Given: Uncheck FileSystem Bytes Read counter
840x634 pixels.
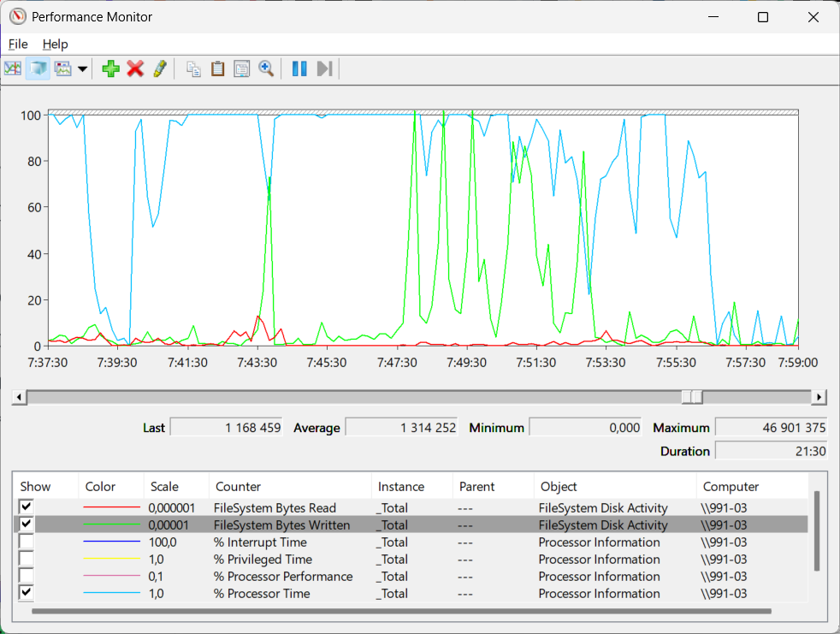Looking at the screenshot, I should tap(27, 507).
